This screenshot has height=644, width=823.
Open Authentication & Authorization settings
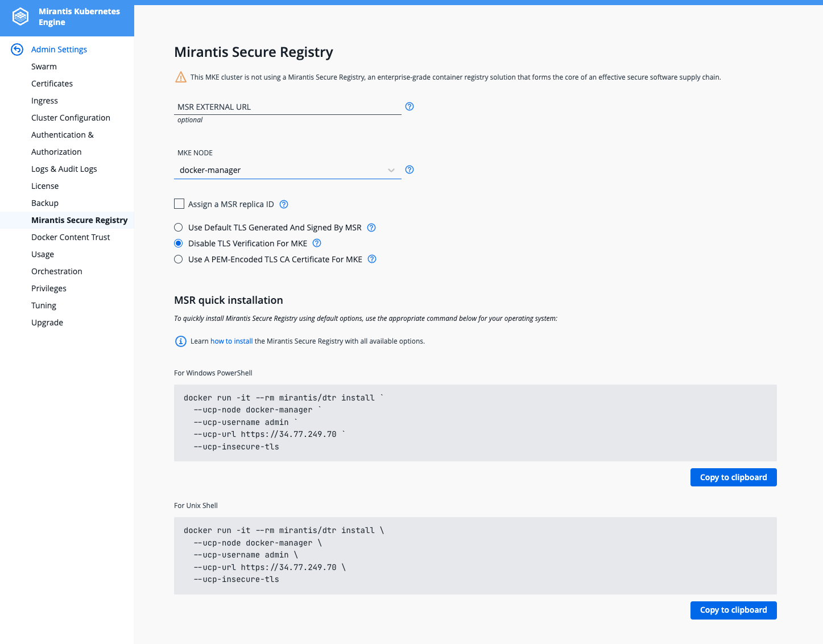(x=63, y=143)
